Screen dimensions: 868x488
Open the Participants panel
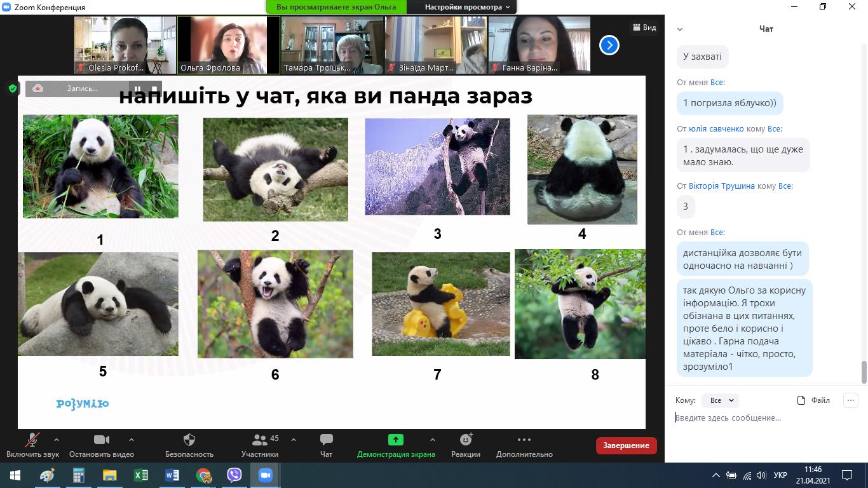[x=259, y=440]
